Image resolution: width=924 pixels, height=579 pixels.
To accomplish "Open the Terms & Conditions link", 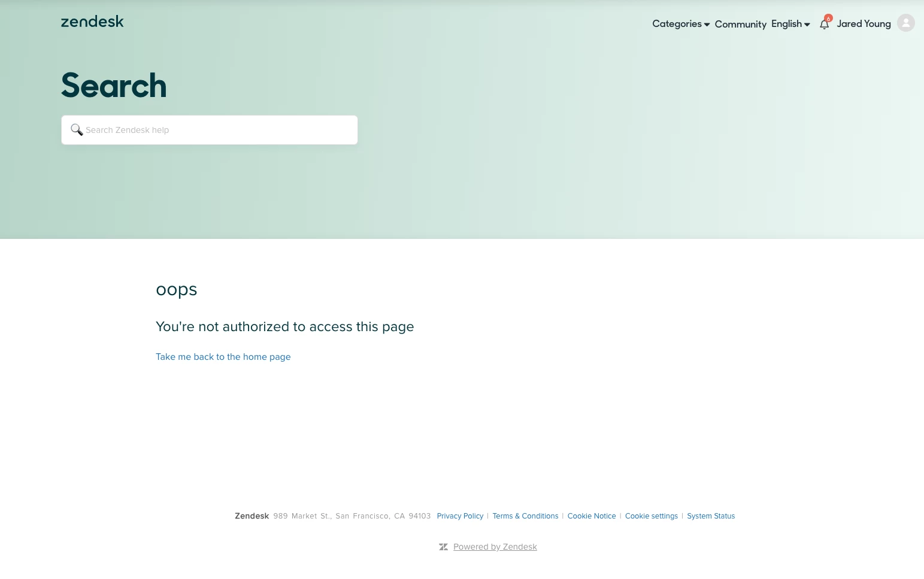I will point(525,516).
